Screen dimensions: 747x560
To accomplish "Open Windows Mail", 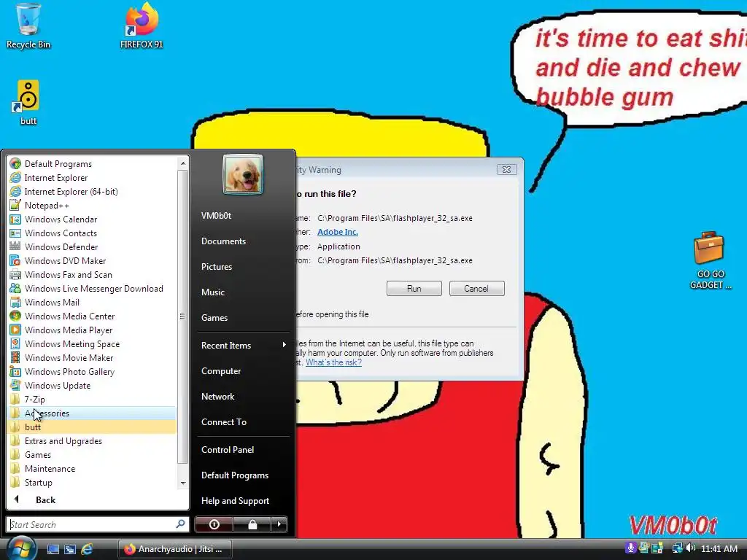I will coord(93,302).
